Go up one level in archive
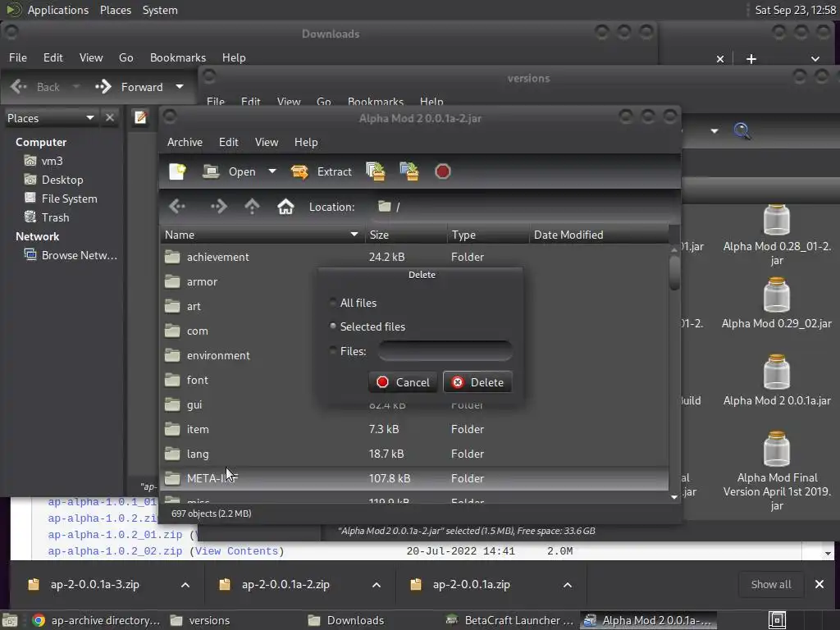The image size is (840, 630). pyautogui.click(x=252, y=206)
